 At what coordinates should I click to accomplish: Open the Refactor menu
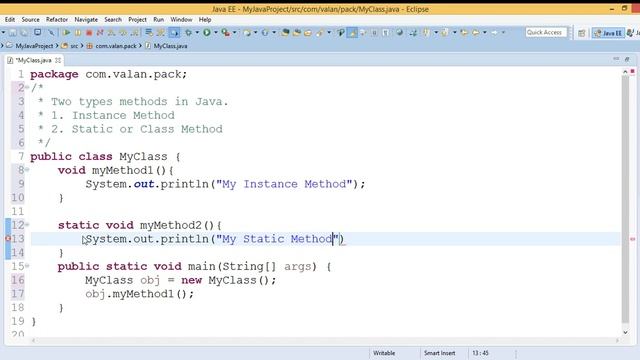[57, 20]
